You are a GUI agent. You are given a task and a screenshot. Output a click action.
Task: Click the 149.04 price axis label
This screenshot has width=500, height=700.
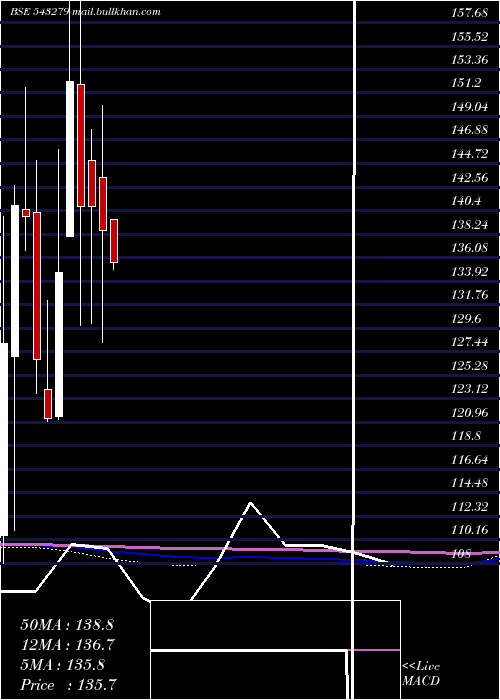(x=469, y=107)
